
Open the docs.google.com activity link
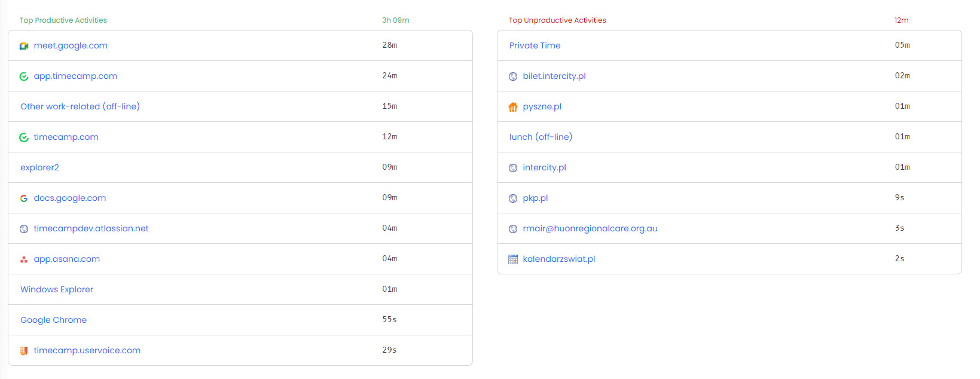(70, 198)
